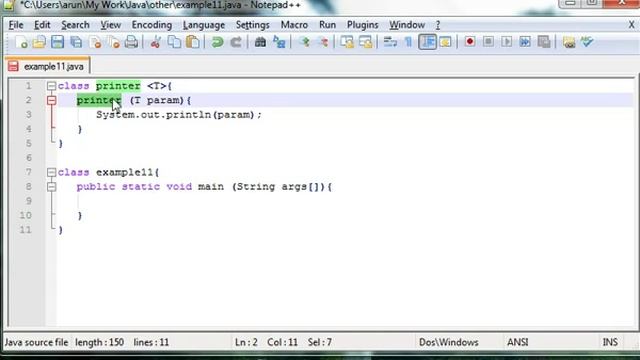This screenshot has height=360, width=640.
Task: Click the Save All toolbar icon
Action: tap(76, 42)
